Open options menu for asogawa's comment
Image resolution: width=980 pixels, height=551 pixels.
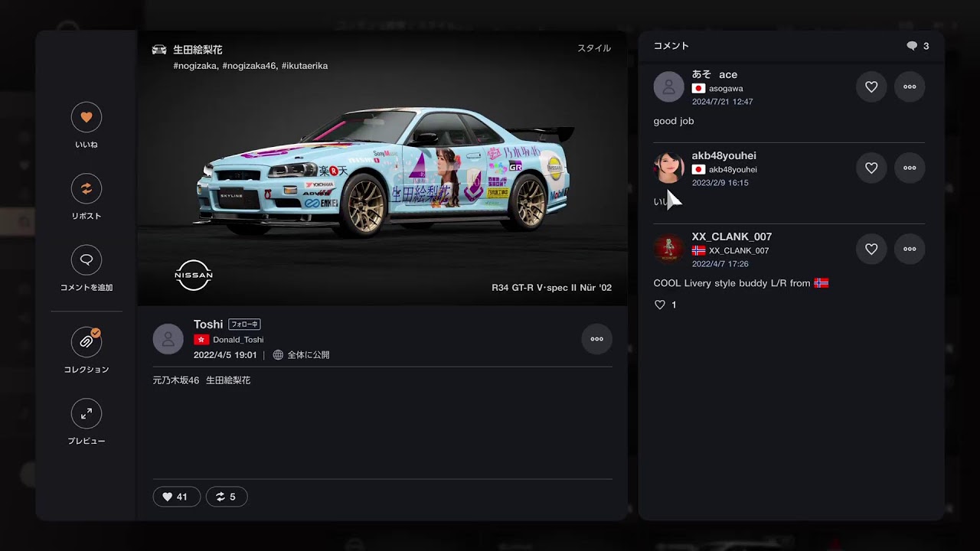pyautogui.click(x=910, y=86)
